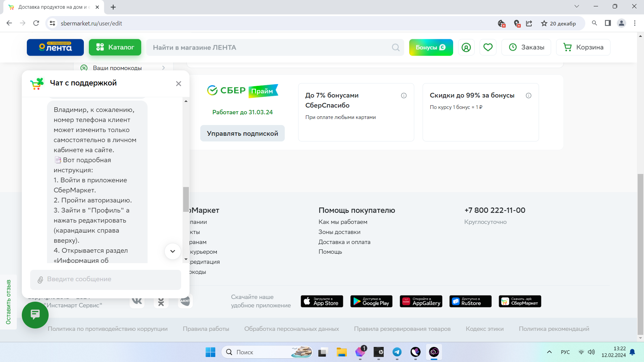The height and width of the screenshot is (362, 644).
Task: Open footer Помощь link
Action: pos(330,252)
